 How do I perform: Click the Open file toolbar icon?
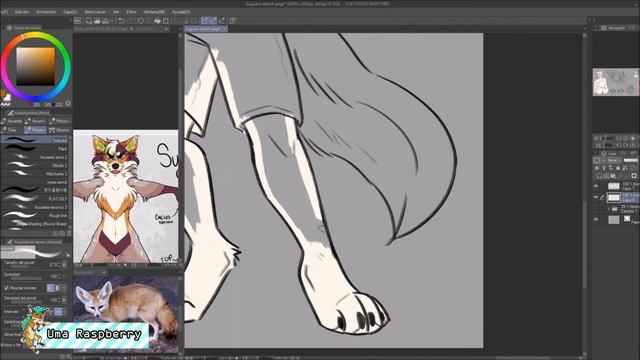point(97,21)
